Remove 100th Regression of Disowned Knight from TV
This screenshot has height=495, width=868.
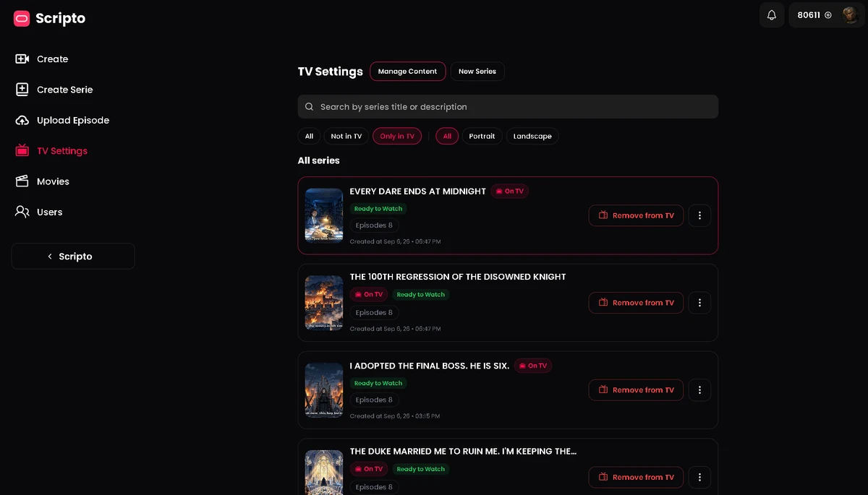coord(636,303)
